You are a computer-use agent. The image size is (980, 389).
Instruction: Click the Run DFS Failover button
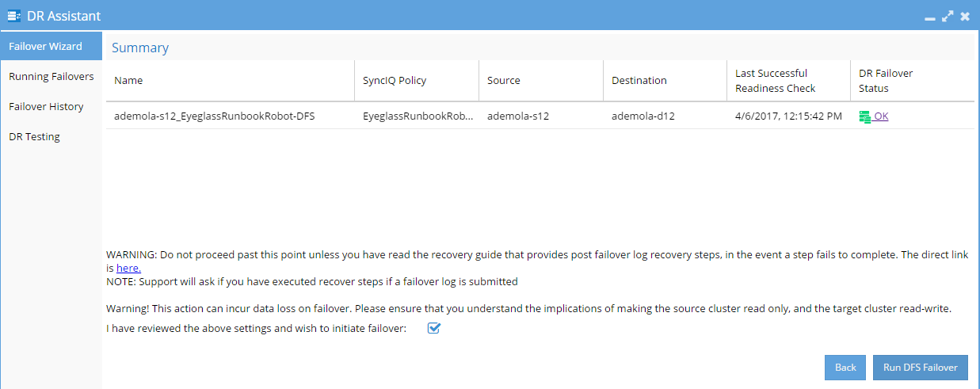(x=921, y=368)
